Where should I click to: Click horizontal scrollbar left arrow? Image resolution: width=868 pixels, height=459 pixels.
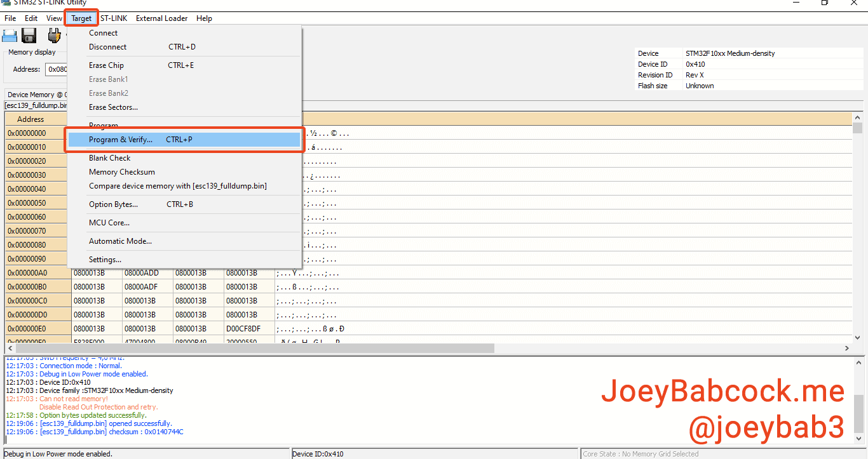(10, 349)
